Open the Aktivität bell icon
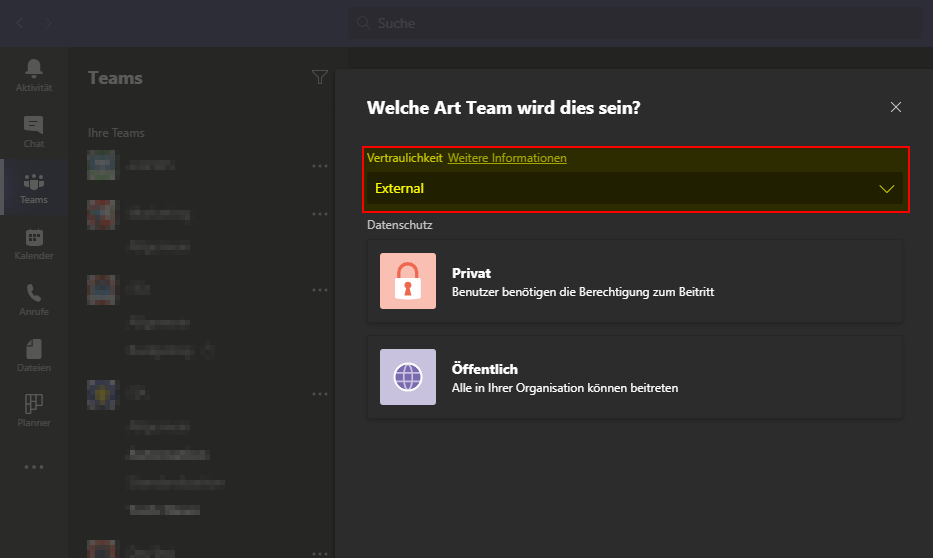The image size is (933, 558). coord(34,69)
